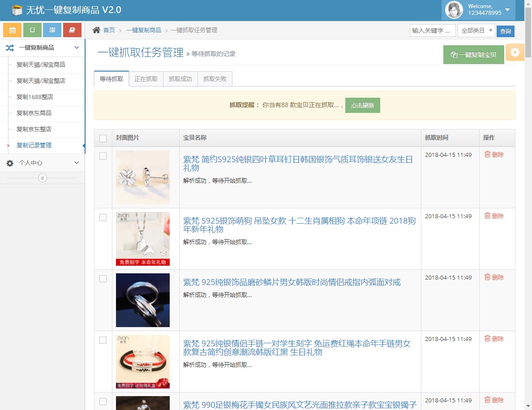Go to 一键复制商品 breadcrumb link

click(143, 30)
